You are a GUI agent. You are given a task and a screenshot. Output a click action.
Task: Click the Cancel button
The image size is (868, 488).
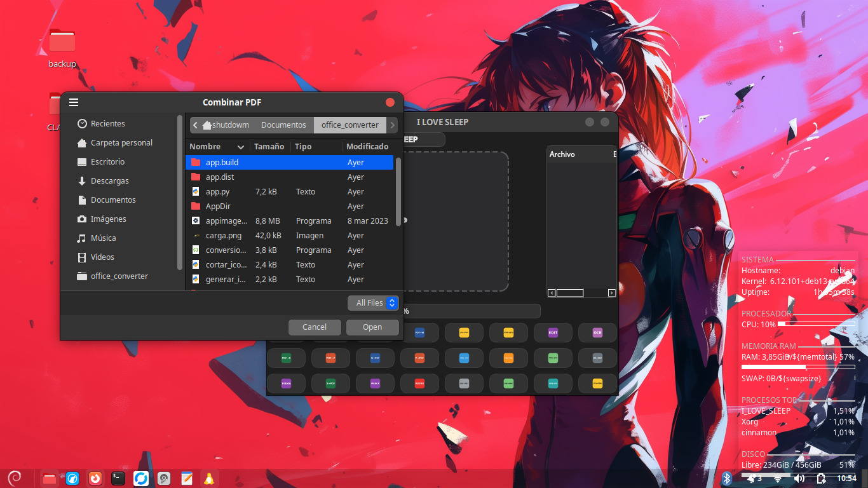point(315,327)
